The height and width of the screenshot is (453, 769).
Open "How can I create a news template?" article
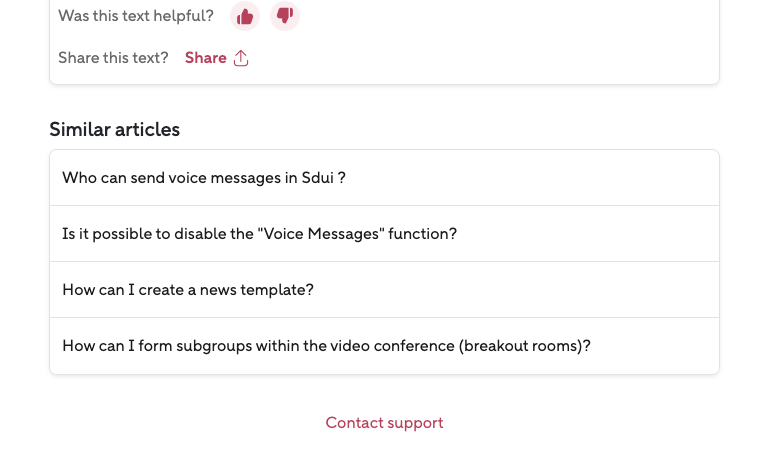(188, 290)
